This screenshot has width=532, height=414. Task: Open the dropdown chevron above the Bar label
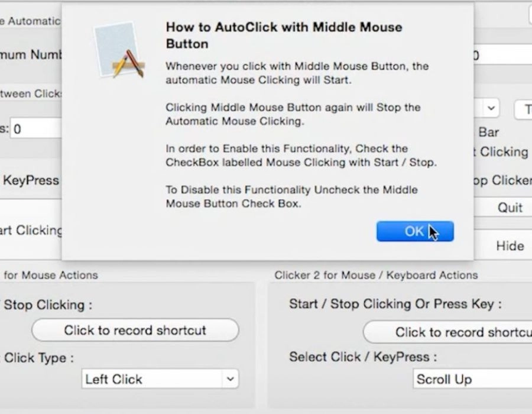(490, 109)
